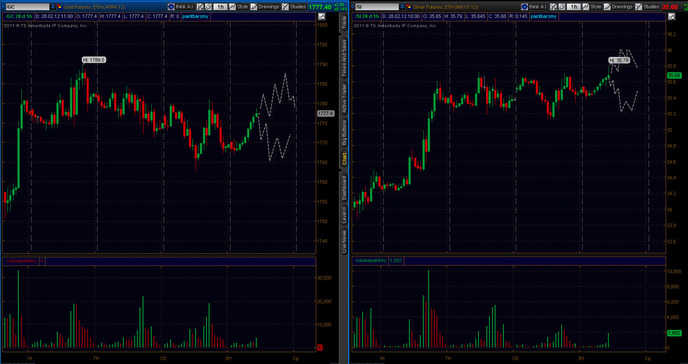Open Style menu in Gold Futures chart
This screenshot has height=364, width=688.
pyautogui.click(x=239, y=7)
